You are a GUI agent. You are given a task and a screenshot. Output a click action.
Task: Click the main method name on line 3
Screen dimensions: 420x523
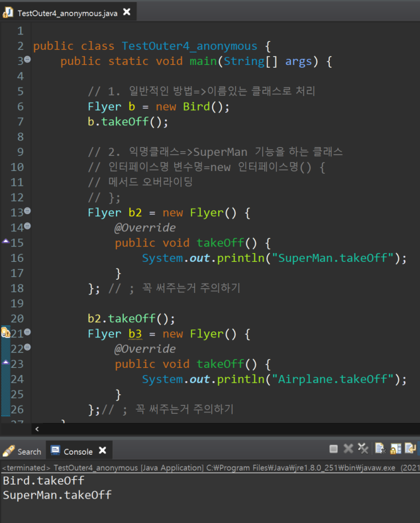(x=203, y=62)
